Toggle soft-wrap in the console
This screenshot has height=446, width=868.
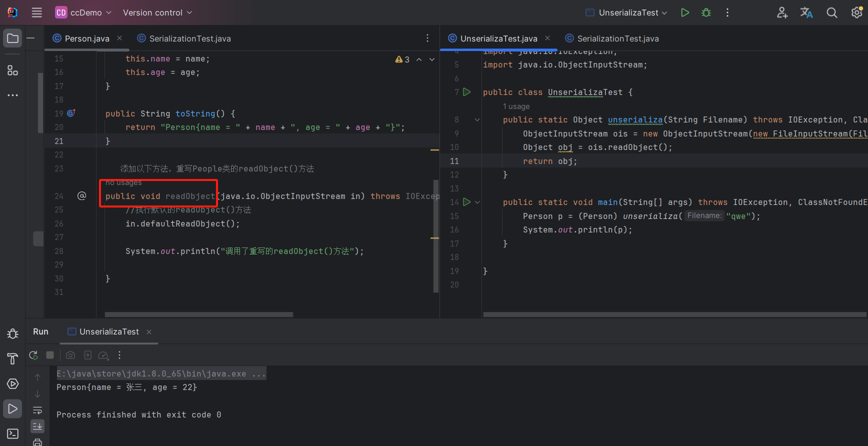tap(37, 410)
